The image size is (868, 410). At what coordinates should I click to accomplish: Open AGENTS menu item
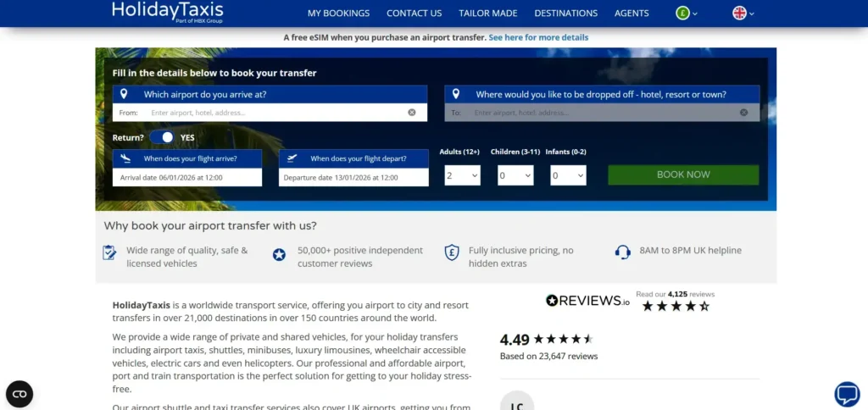tap(632, 14)
